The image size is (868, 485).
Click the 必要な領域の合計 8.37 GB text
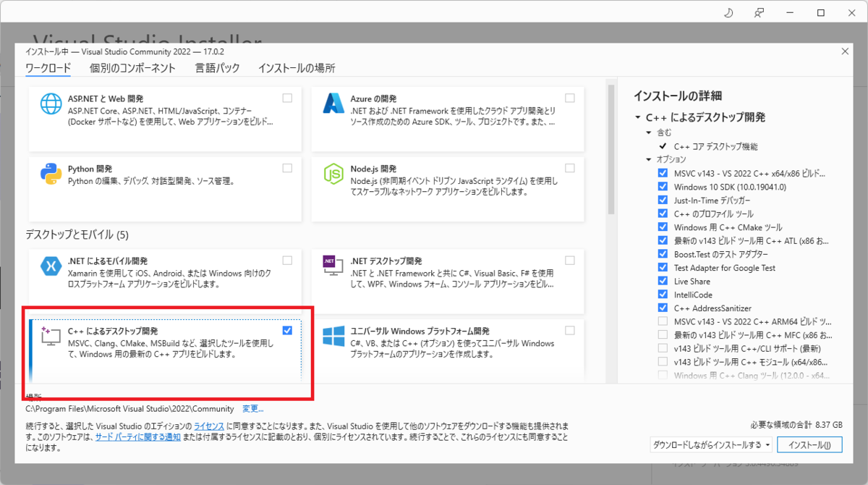pos(797,425)
